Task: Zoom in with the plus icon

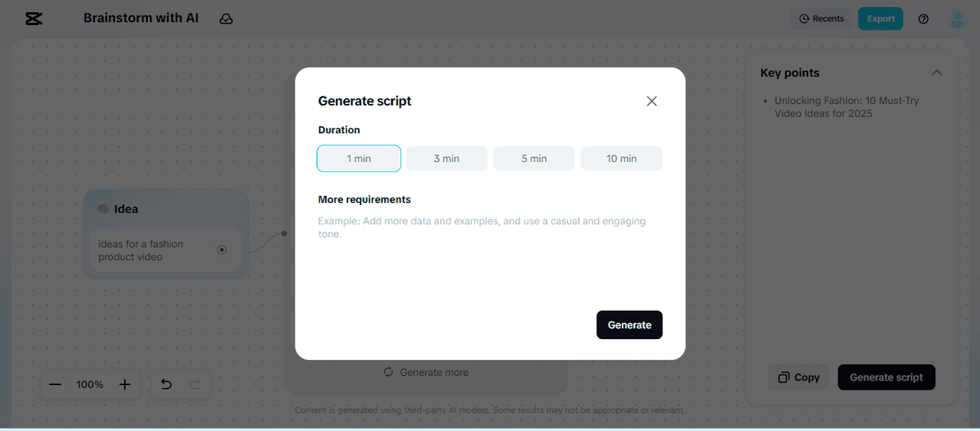Action: (x=125, y=384)
